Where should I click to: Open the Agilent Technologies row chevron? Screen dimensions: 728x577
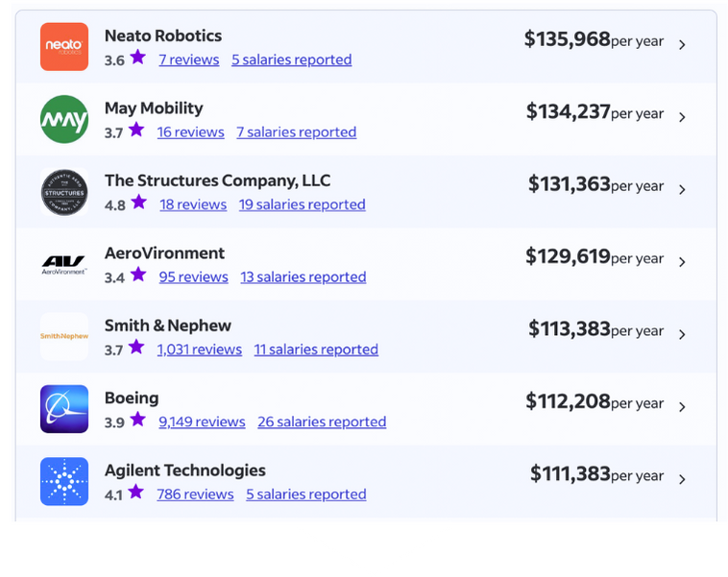(x=682, y=479)
